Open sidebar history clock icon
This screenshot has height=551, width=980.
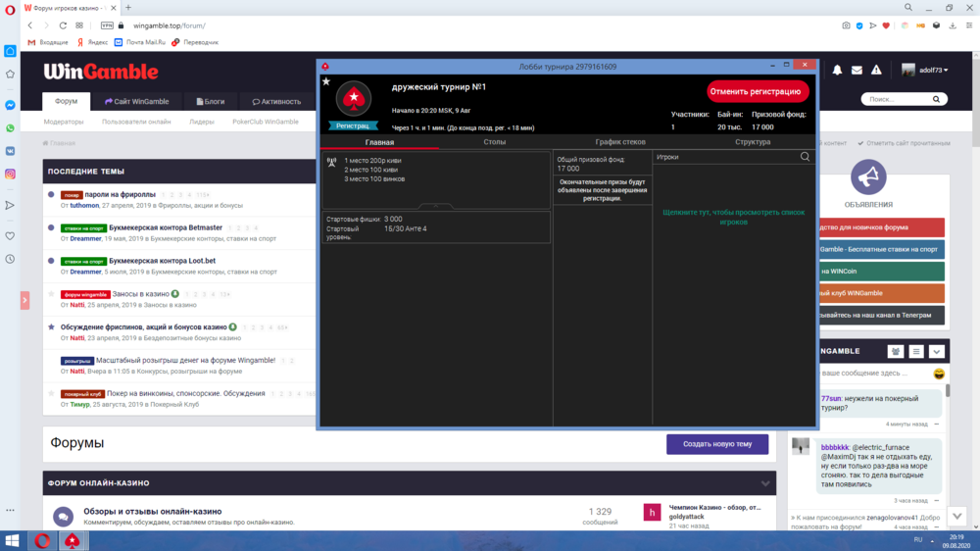(10, 259)
